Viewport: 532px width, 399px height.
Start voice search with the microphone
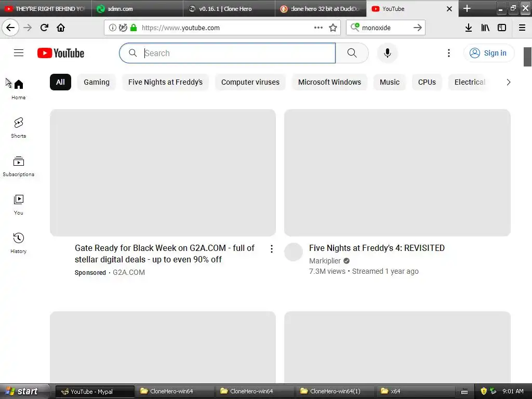point(387,53)
